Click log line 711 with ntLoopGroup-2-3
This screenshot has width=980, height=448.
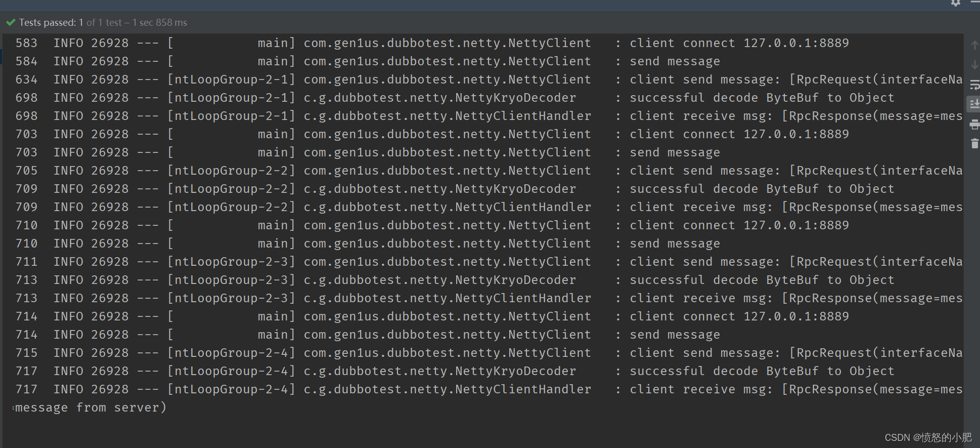[489, 262]
